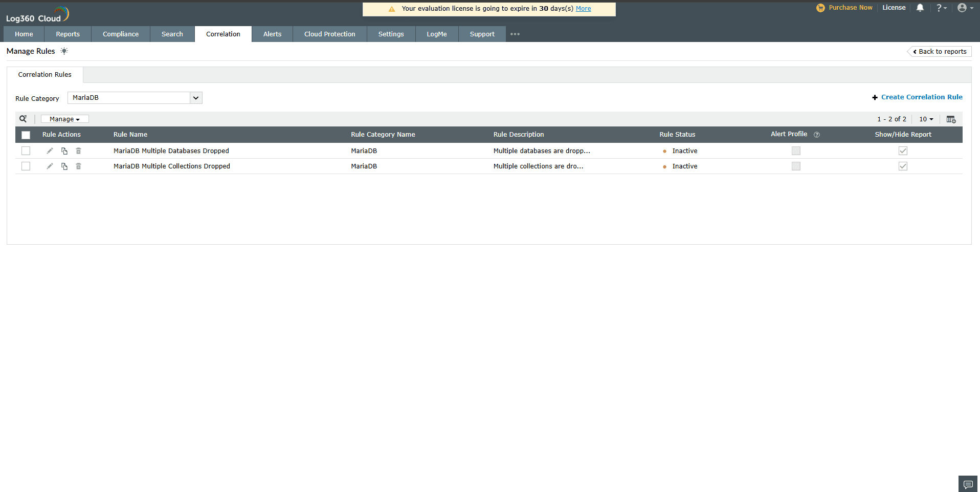Click the Alert Profile help icon

tap(817, 135)
